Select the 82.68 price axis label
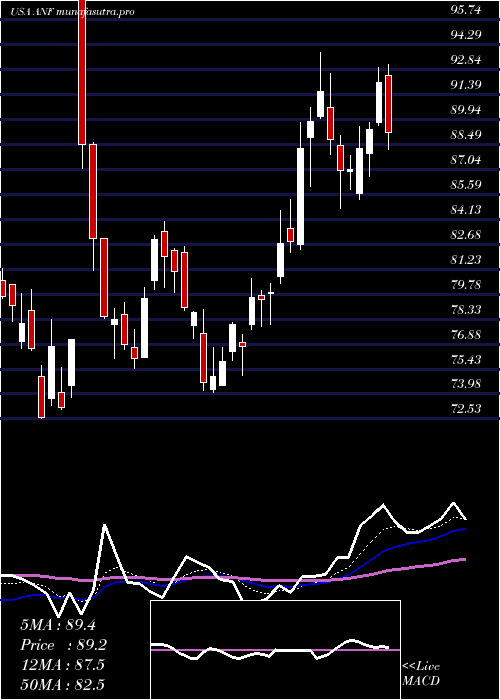Image resolution: width=500 pixels, height=700 pixels. pos(466,235)
